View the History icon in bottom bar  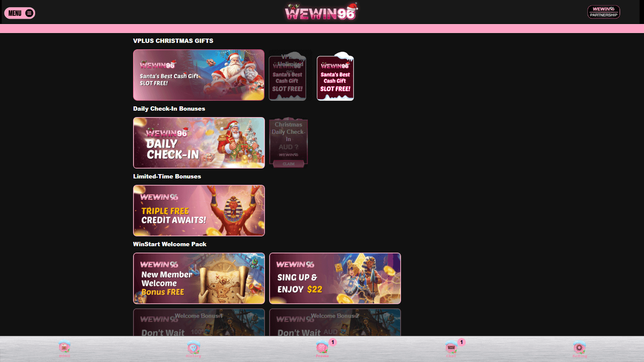193,347
